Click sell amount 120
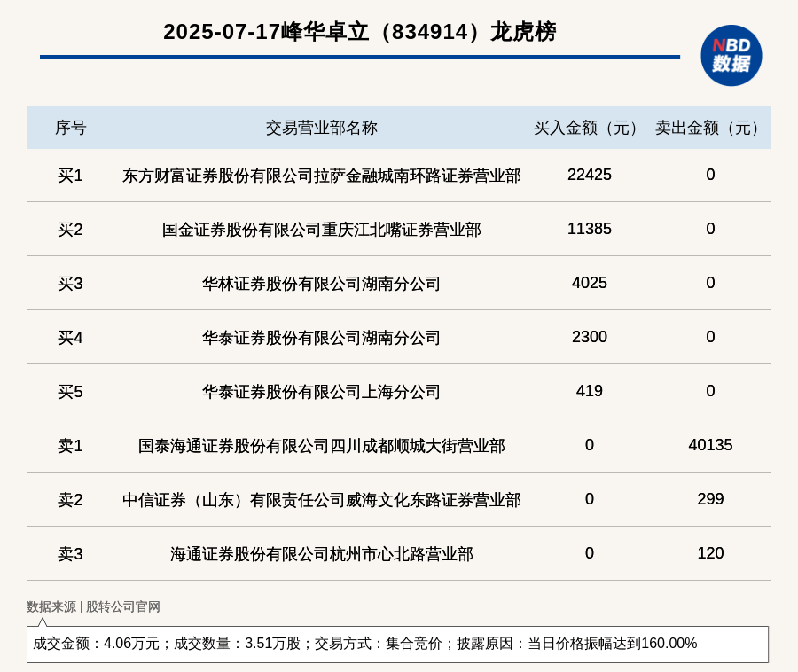798x672 pixels. click(x=710, y=553)
